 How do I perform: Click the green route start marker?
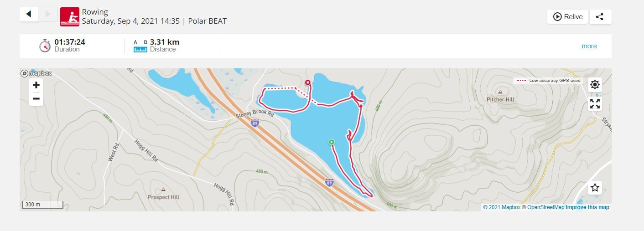[x=332, y=142]
